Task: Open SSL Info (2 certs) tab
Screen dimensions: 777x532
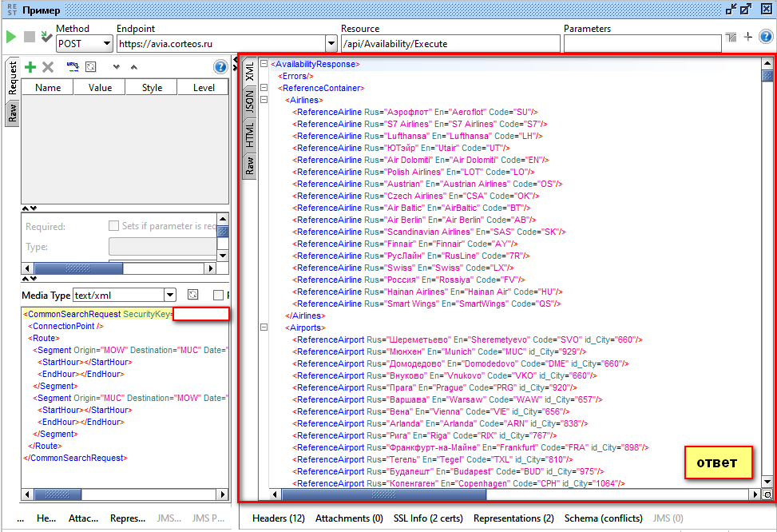Action: (428, 518)
